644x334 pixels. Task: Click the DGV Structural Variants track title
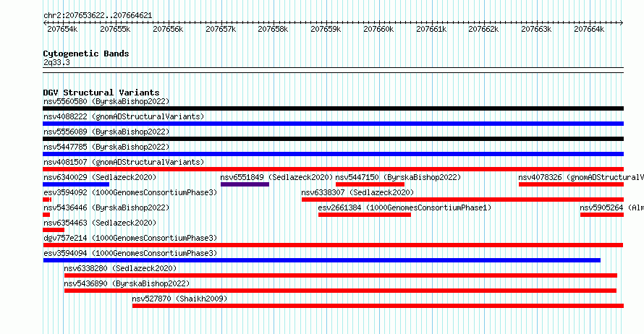coord(101,93)
